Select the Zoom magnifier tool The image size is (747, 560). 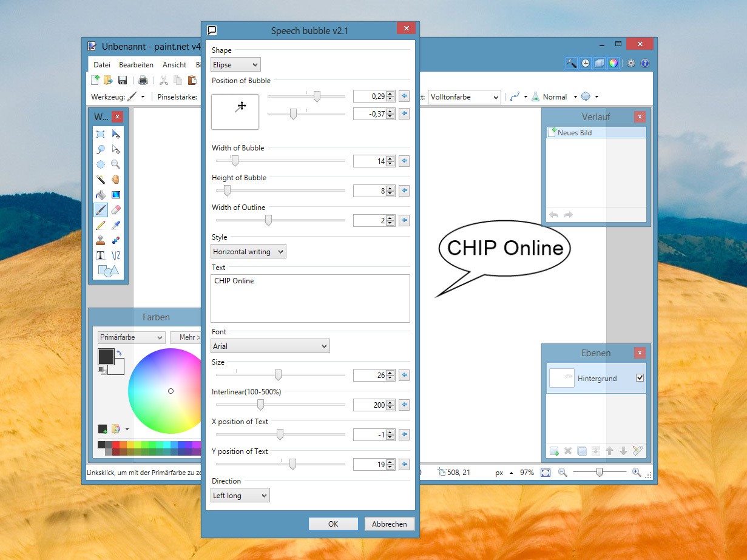(x=116, y=164)
